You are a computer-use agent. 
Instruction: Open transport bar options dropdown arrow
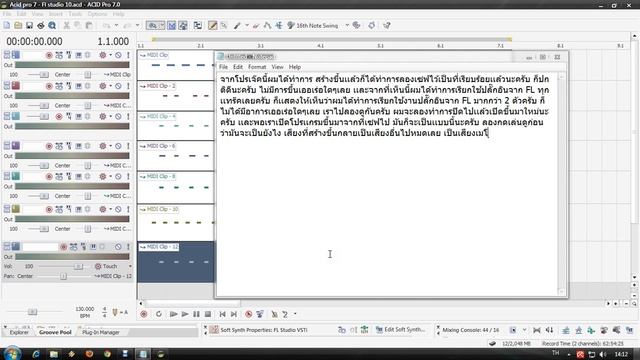pyautogui.click(x=295, y=314)
